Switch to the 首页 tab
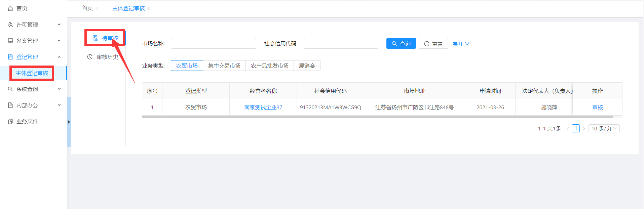The width and height of the screenshot is (644, 209). [87, 8]
